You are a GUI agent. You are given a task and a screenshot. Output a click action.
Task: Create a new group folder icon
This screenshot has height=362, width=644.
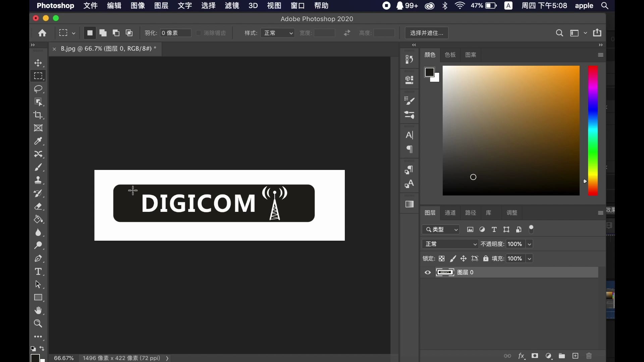(x=562, y=356)
